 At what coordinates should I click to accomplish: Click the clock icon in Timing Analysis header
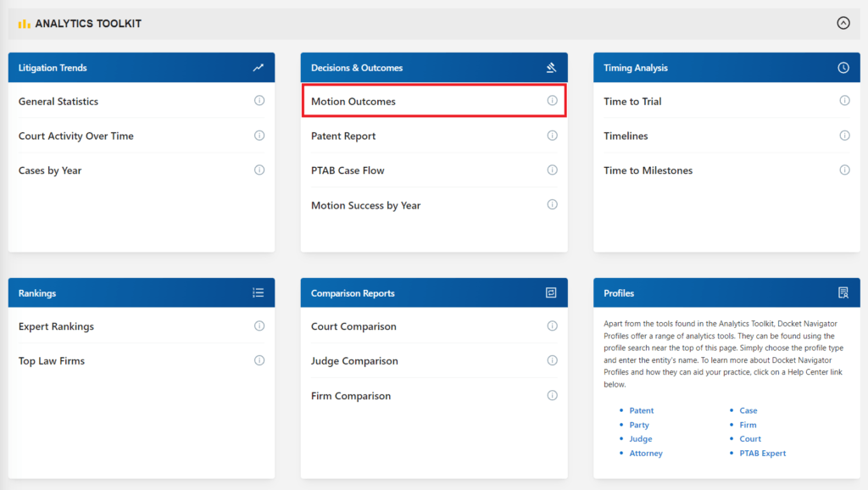[843, 68]
